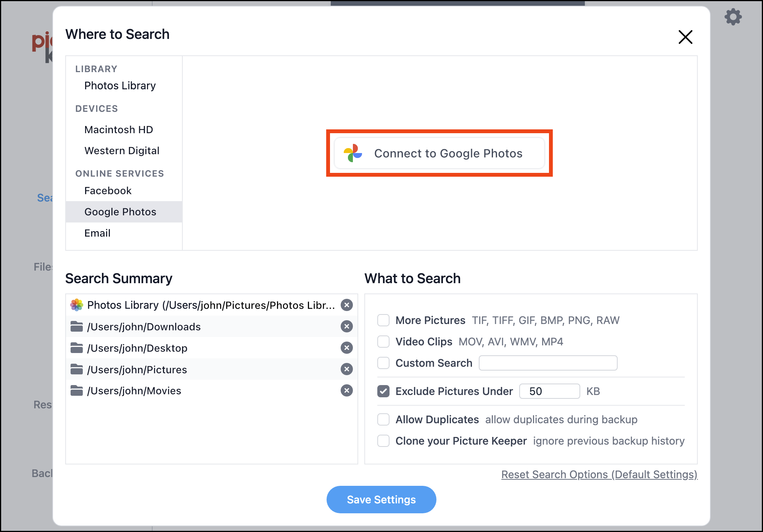Close the Where to Search dialog
This screenshot has width=763, height=532.
(x=685, y=37)
